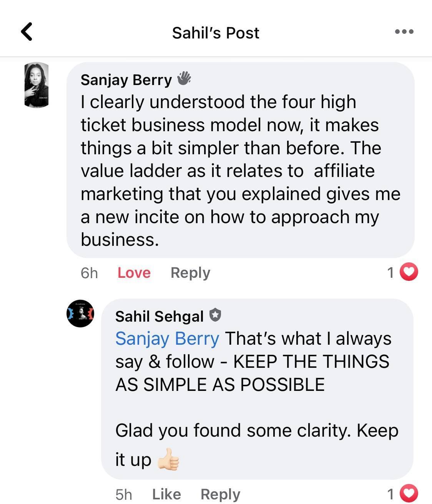Open the Sanjay Berry commenter name
This screenshot has width=432, height=504.
pyautogui.click(x=126, y=80)
